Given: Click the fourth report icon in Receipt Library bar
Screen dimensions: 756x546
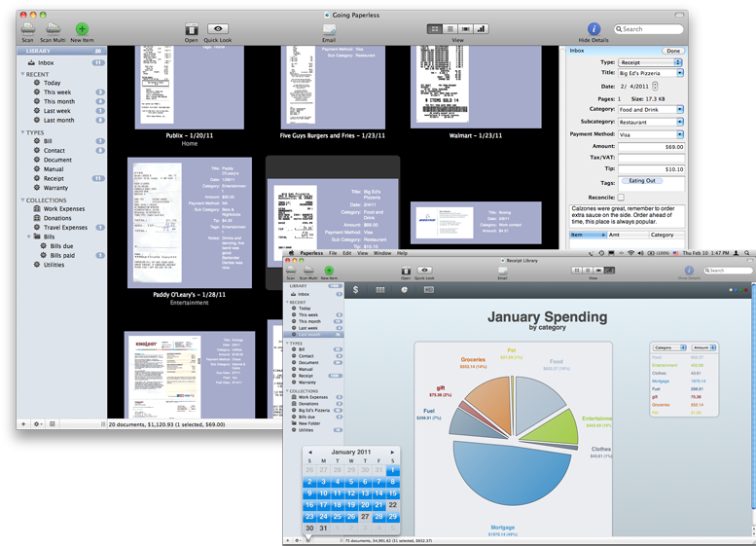Looking at the screenshot, I should (x=429, y=289).
